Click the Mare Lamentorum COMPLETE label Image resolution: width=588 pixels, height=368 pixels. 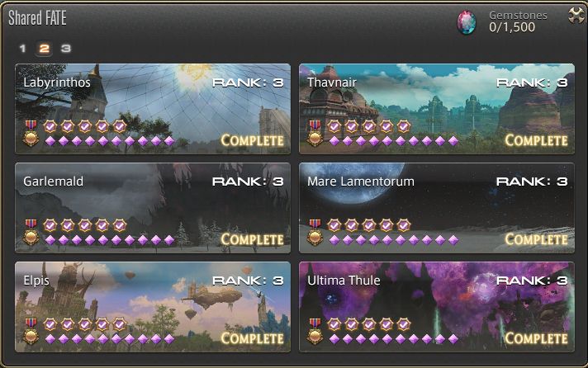(x=536, y=239)
